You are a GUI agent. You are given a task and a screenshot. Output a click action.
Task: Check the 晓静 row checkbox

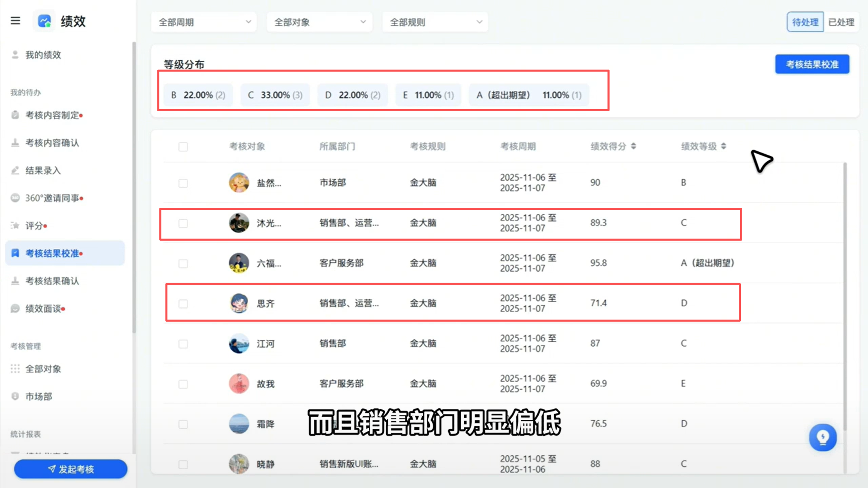(183, 464)
